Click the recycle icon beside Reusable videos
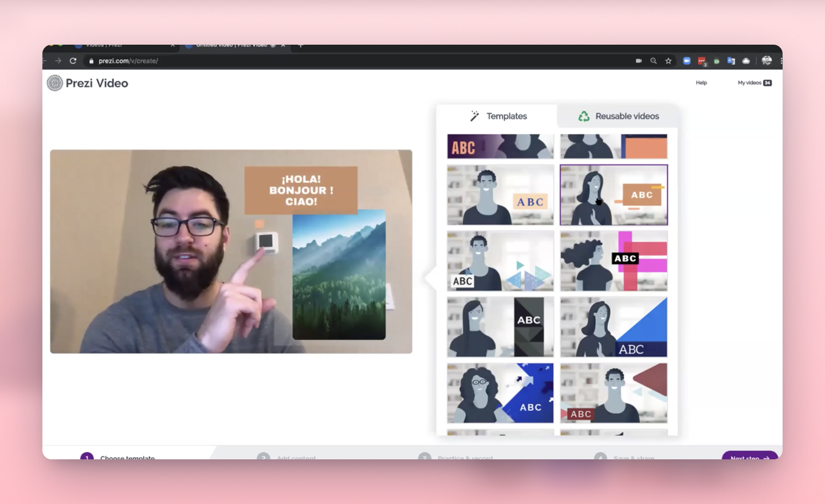825x504 pixels. tap(584, 116)
